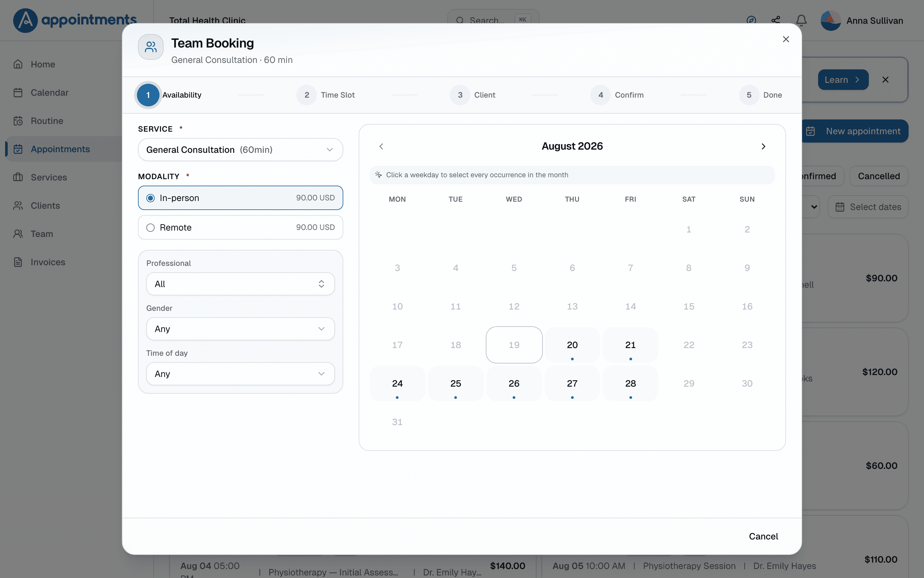Select the Remote modality radio

click(150, 227)
